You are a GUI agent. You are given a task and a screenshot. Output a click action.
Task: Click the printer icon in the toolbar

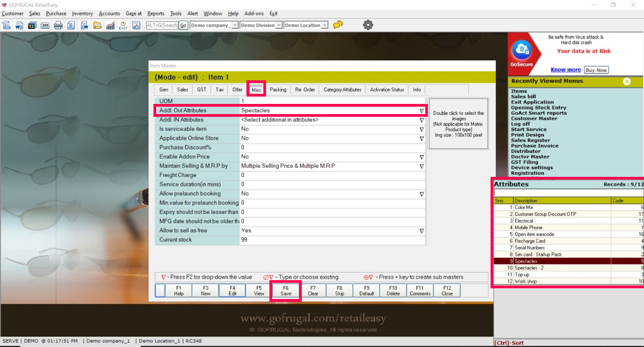pos(58,25)
